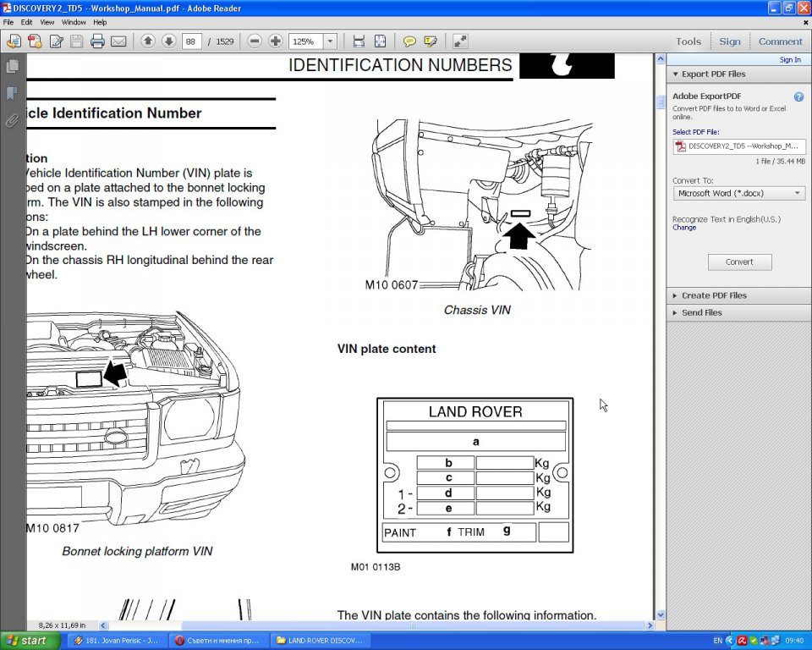Click the Create PDF toolbar icon
The width and height of the screenshot is (812, 650).
(x=36, y=41)
